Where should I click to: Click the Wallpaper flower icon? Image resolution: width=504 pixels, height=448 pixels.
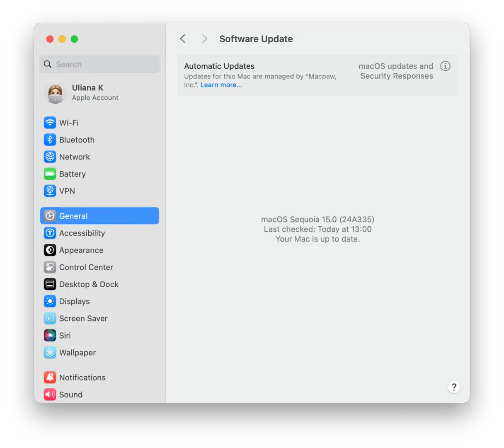[50, 352]
